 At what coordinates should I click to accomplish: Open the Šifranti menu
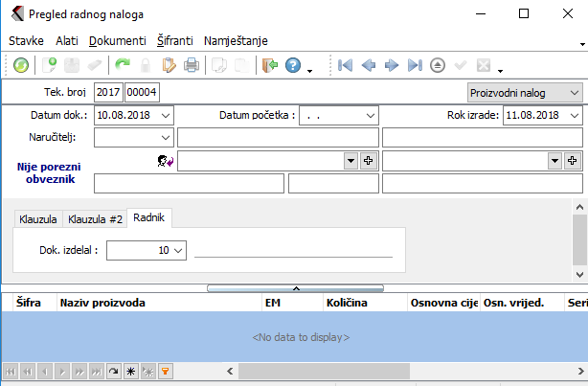[174, 41]
